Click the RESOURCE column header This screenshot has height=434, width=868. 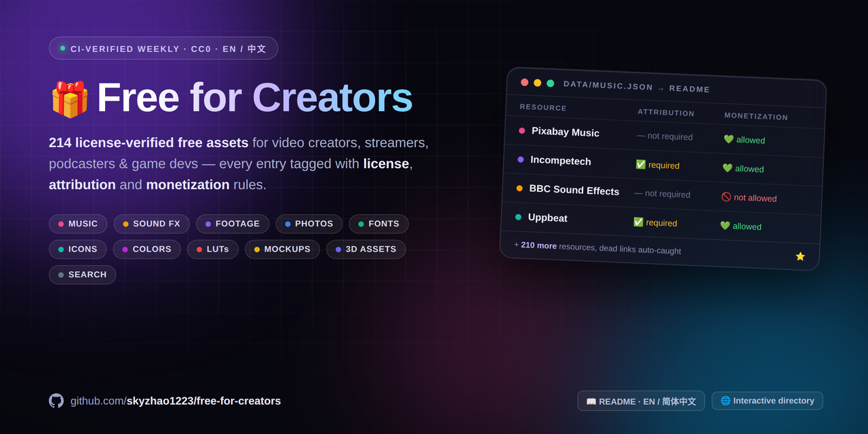tap(543, 107)
